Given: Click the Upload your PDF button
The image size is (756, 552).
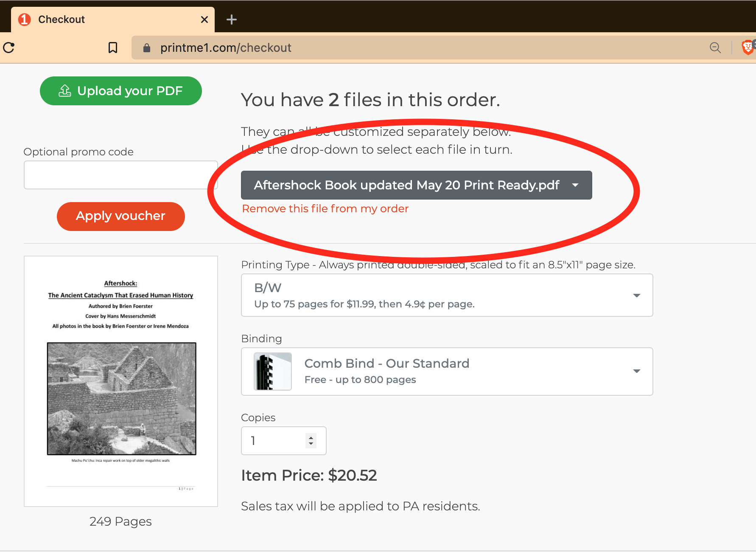Looking at the screenshot, I should click(121, 91).
